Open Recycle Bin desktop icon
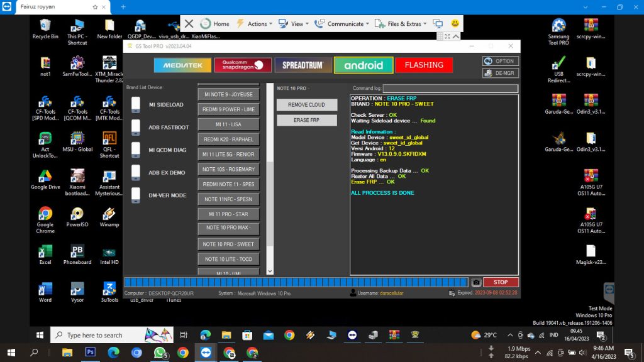Screen dimensions: 644x362 pyautogui.click(x=45, y=29)
